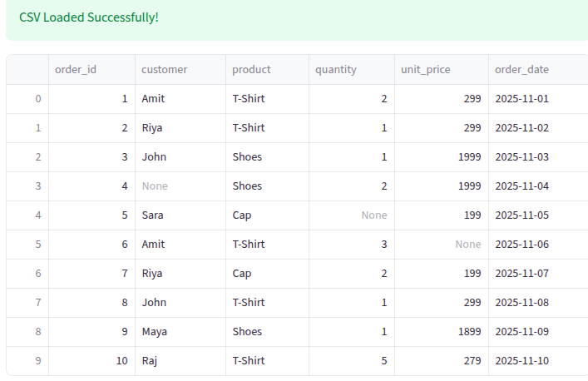
Task: Click the order_id column header
Action: pos(76,70)
